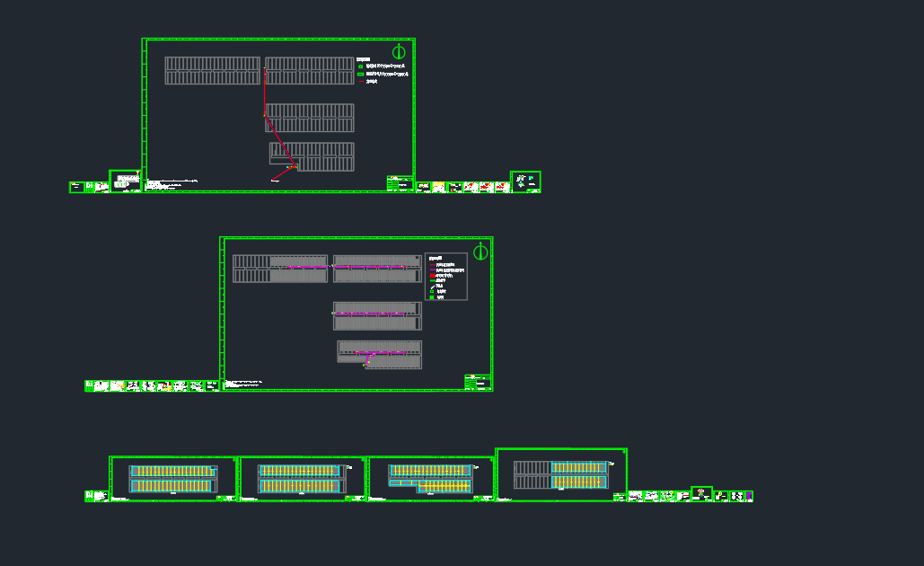924x566 pixels.
Task: Click the north arrow symbol in the top drawing sheet
Action: pos(399,52)
